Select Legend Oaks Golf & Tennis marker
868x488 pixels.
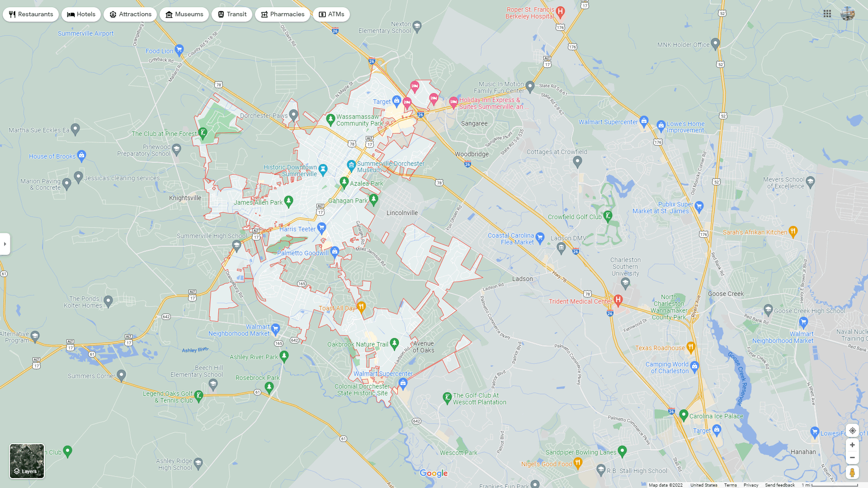[198, 396]
